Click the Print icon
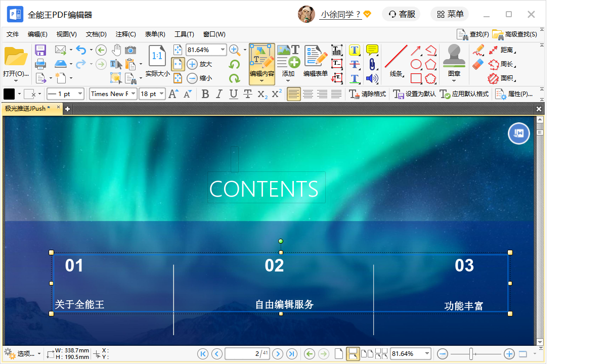 (40, 64)
